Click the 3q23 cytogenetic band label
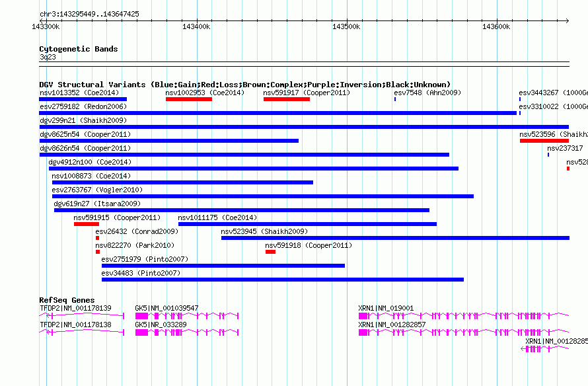 tap(48, 57)
